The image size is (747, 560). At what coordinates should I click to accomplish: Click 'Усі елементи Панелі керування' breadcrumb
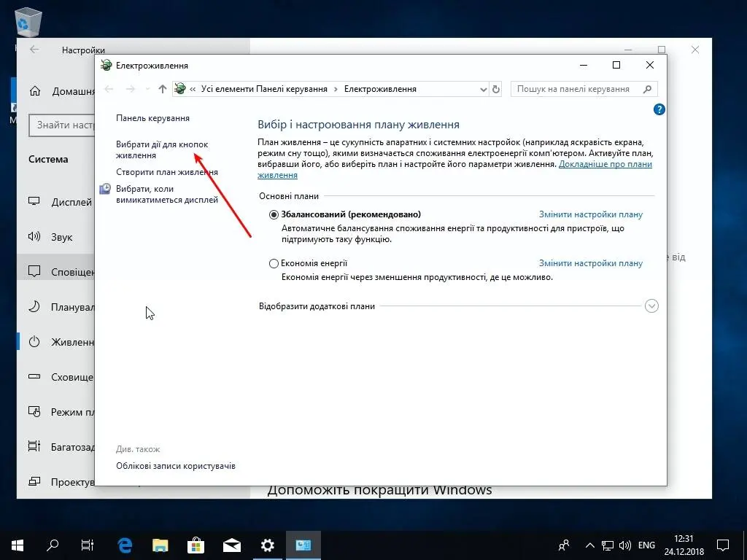point(264,89)
